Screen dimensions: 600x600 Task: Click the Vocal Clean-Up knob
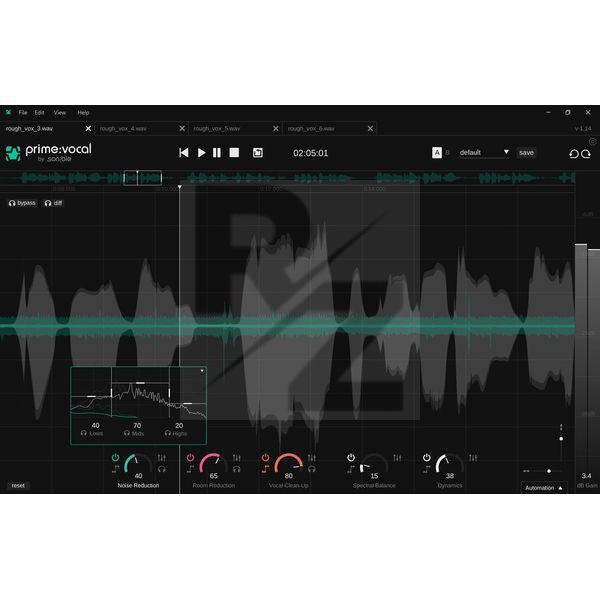coord(289,464)
